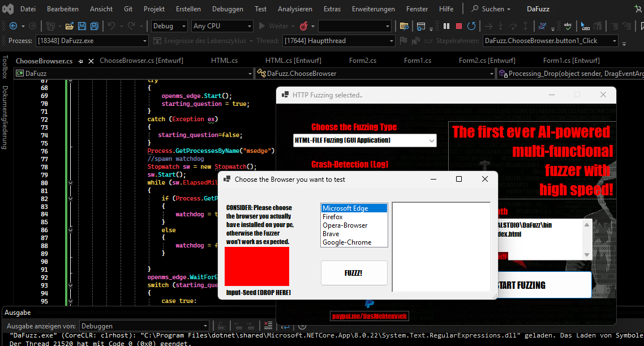Open the Erweiterungen menu
Viewport: 644px width, 346px height.
coord(373,8)
